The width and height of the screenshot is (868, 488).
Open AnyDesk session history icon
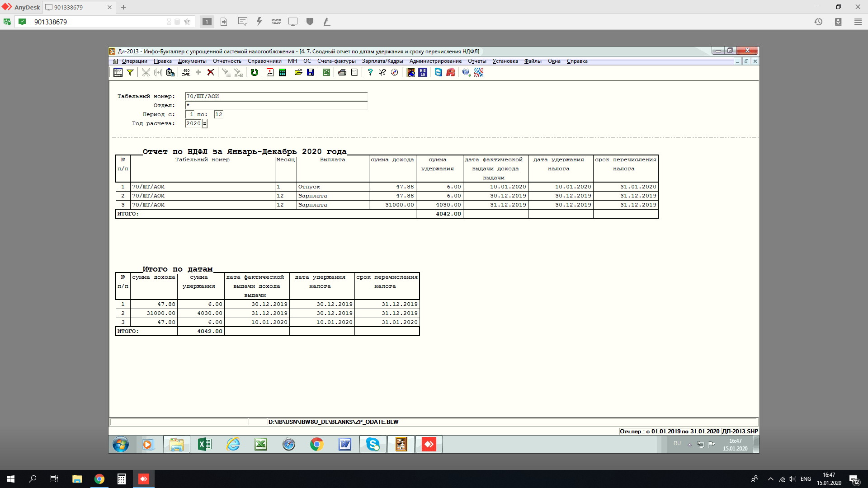[x=818, y=22]
